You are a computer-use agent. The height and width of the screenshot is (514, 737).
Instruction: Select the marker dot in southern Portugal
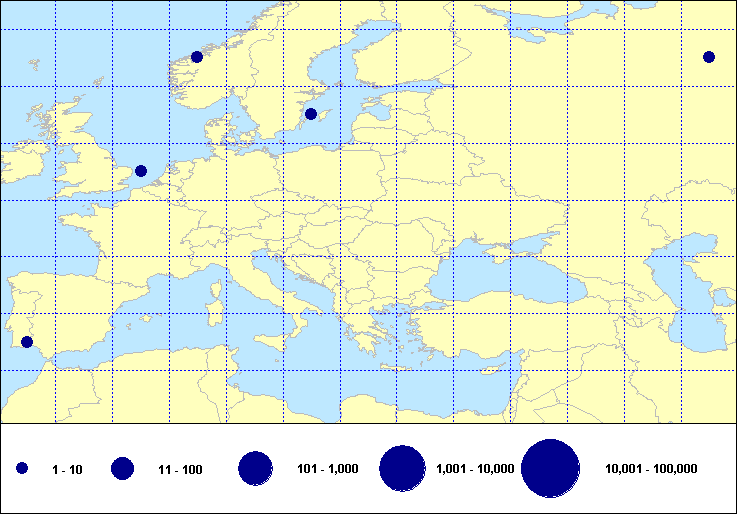click(27, 342)
